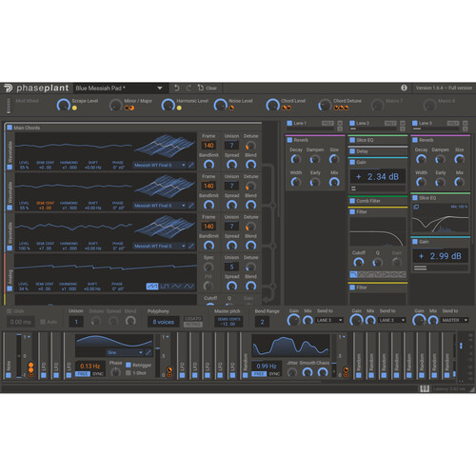Click the yellow modulation dot under Scrape Level
The width and height of the screenshot is (476, 476).
tap(74, 108)
